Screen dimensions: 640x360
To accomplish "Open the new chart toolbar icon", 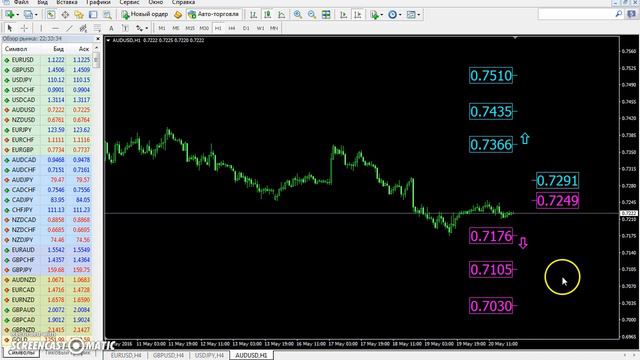I will (9, 15).
